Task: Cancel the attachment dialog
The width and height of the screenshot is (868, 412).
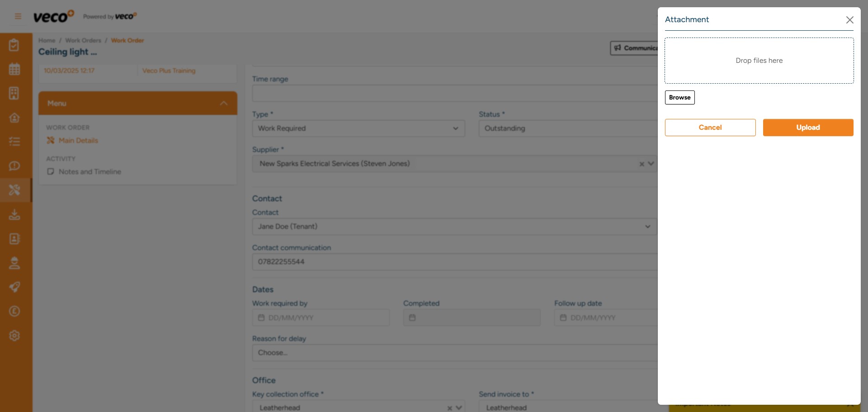Action: [x=710, y=127]
